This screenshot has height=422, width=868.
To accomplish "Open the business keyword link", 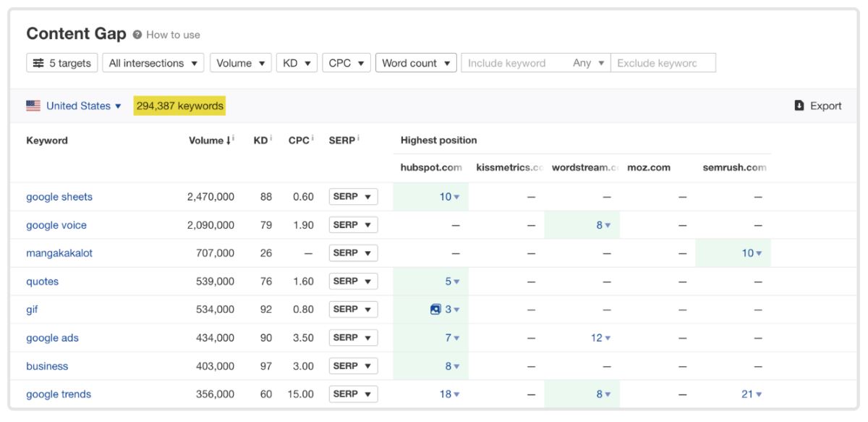I will 47,366.
